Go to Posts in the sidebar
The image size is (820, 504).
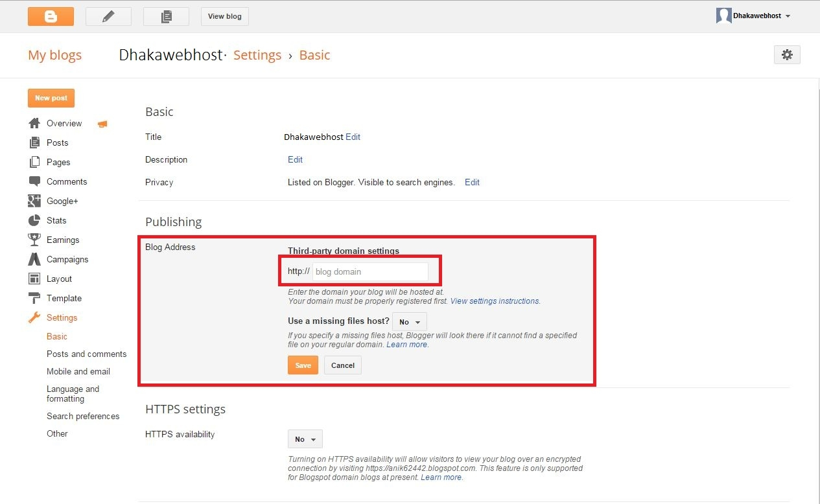pos(57,143)
